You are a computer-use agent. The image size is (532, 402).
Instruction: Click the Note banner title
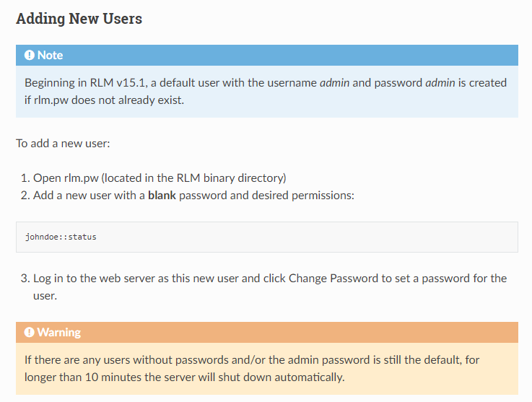point(50,55)
